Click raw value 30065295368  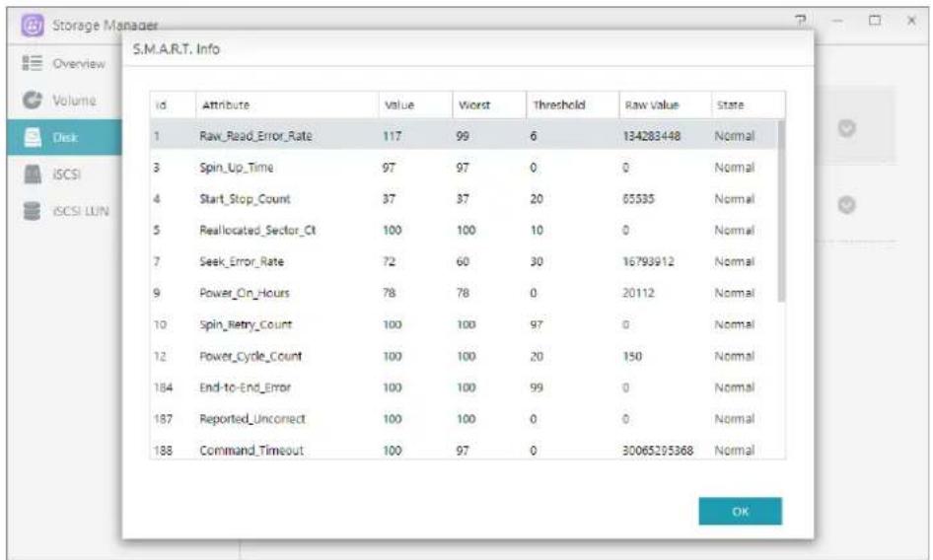pos(658,451)
